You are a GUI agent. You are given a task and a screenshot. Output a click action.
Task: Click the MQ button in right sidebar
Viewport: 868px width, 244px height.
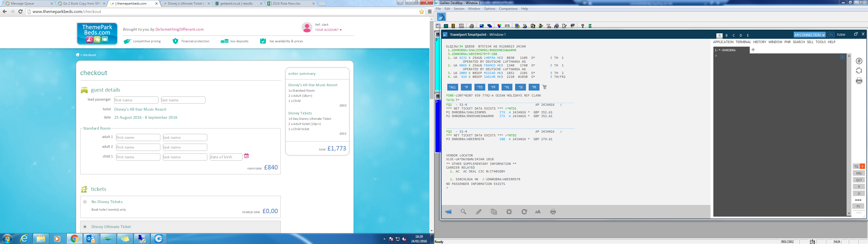(x=859, y=173)
